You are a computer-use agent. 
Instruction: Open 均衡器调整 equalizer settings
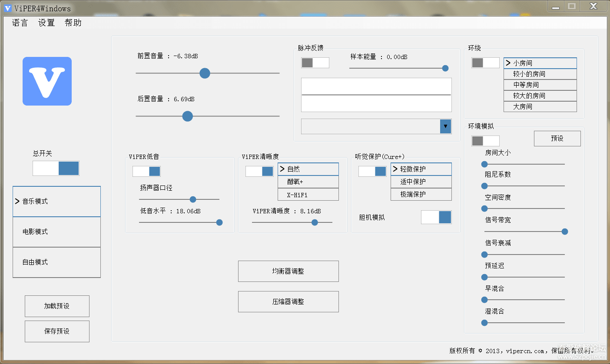pos(288,271)
